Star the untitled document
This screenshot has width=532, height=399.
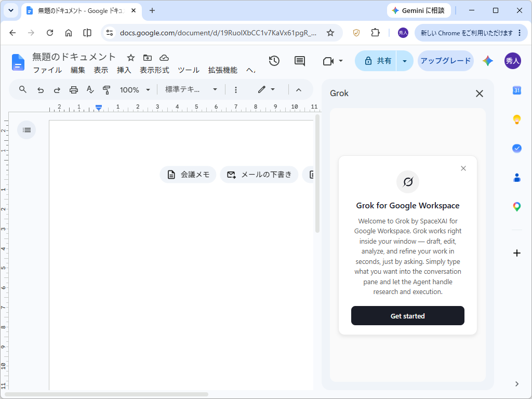(x=130, y=58)
